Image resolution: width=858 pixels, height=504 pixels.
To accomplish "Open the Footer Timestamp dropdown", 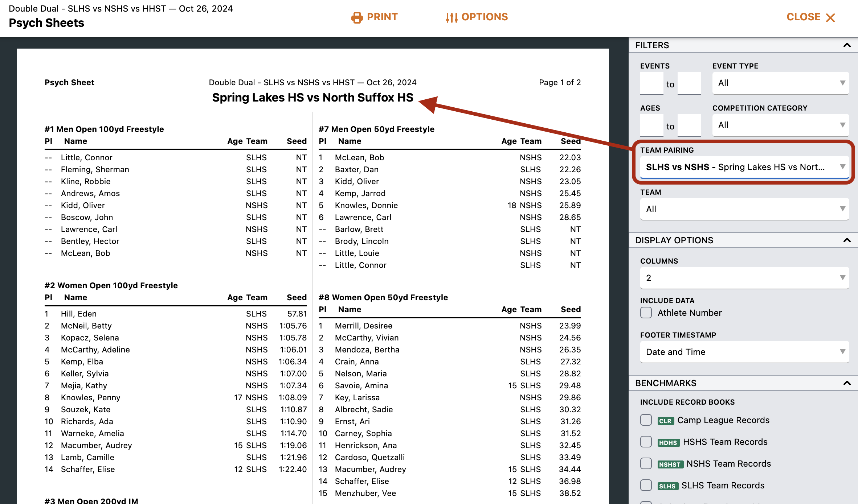I will tap(744, 352).
